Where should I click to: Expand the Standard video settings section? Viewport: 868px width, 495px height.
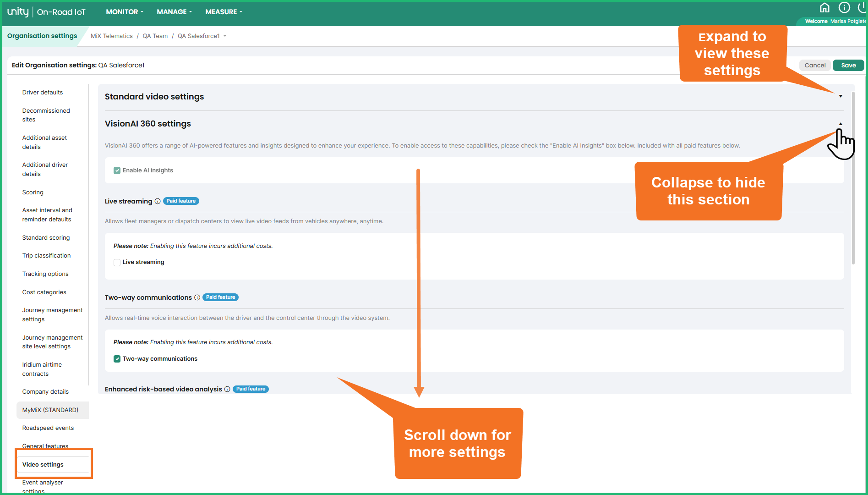point(840,96)
